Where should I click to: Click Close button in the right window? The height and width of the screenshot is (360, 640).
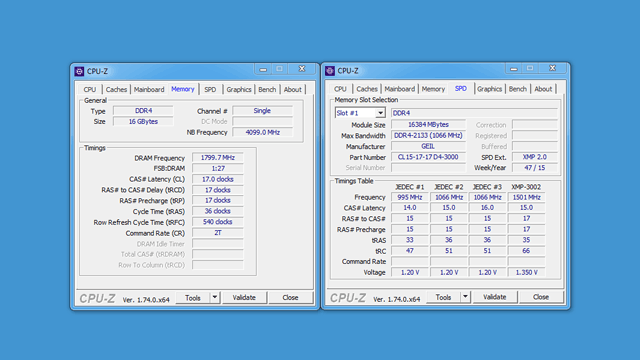(x=541, y=298)
